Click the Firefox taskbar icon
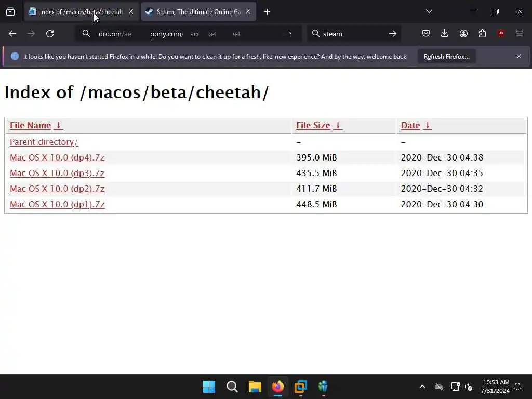Screen dimensions: 532x399 (x=278, y=387)
